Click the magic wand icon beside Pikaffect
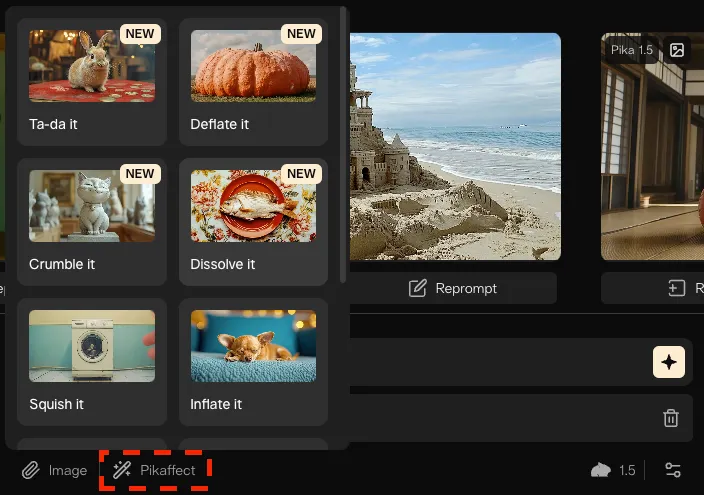Screen dimensions: 704x495 pos(122,470)
